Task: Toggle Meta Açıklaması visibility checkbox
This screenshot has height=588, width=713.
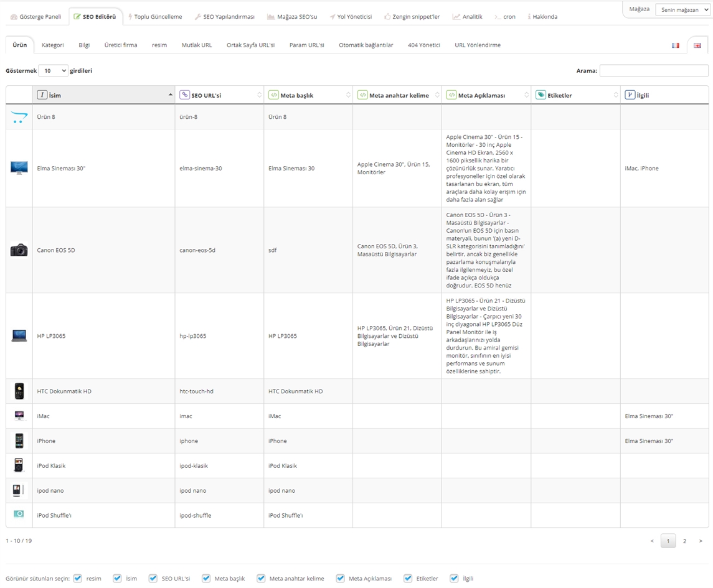Action: coord(340,578)
